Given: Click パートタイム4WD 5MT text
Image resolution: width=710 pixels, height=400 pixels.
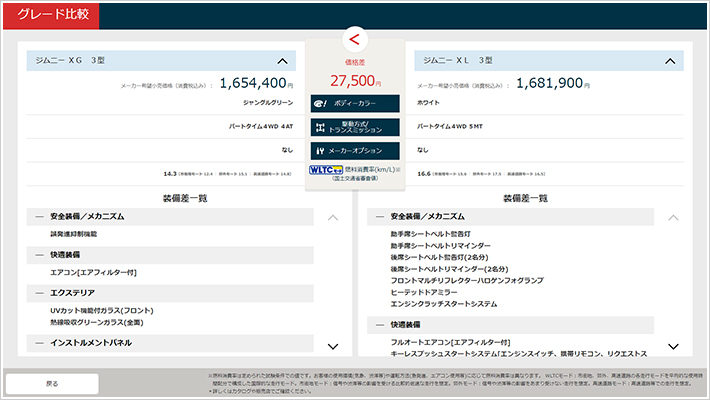Looking at the screenshot, I should [x=450, y=126].
